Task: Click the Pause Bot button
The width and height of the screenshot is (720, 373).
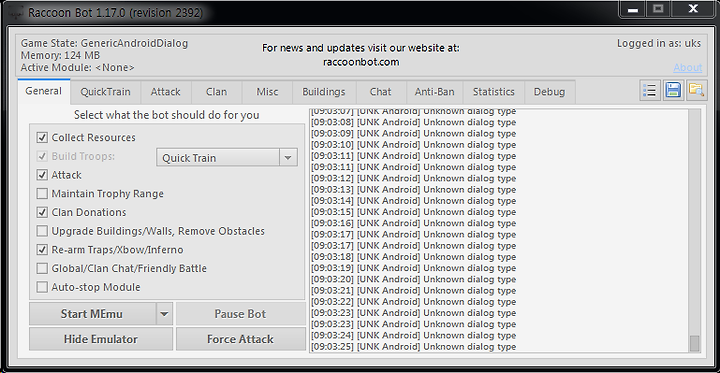Action: 241,314
